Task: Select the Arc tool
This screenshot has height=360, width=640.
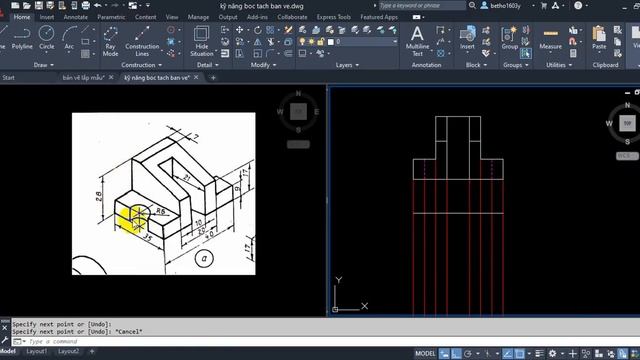Action: tap(69, 38)
